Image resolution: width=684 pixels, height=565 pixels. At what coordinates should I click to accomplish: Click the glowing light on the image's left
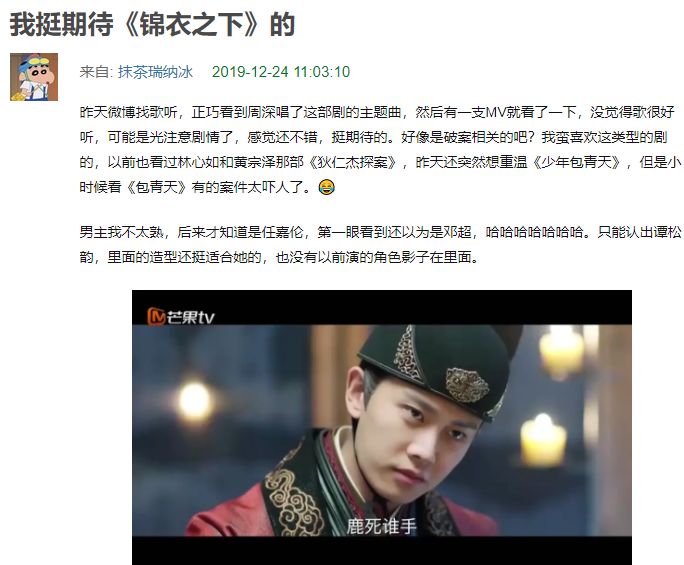coord(195,401)
